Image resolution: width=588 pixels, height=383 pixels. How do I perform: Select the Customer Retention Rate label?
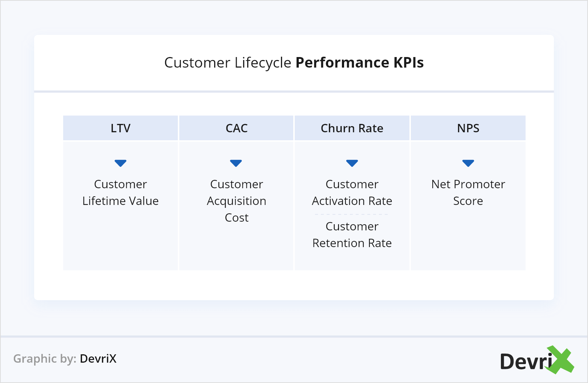[x=352, y=235]
